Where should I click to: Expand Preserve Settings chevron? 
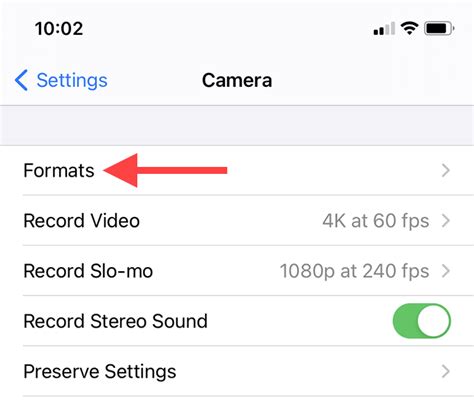click(446, 371)
